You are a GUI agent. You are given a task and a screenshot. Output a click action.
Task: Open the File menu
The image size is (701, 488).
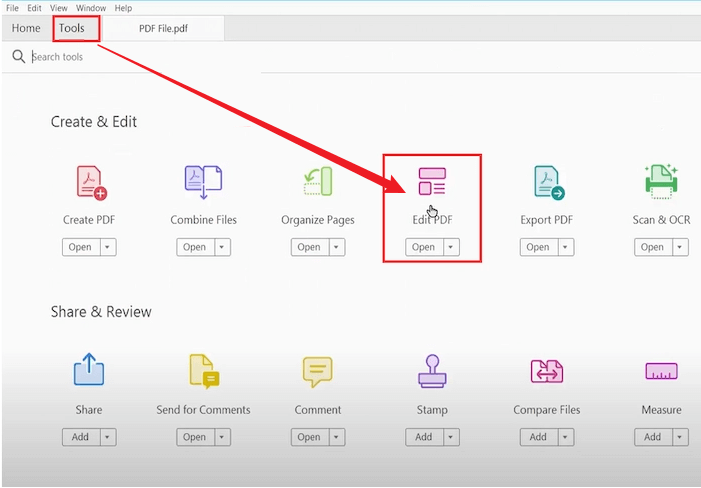pos(12,8)
